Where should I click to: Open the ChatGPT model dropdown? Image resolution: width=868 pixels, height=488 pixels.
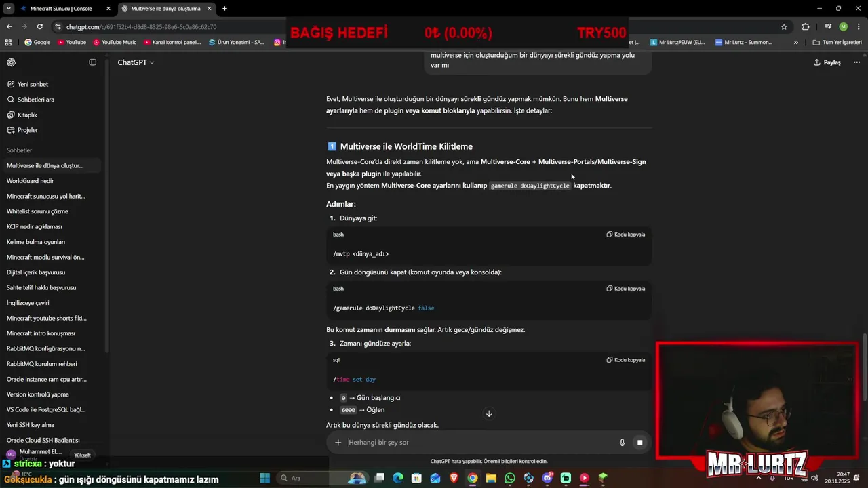tap(136, 62)
